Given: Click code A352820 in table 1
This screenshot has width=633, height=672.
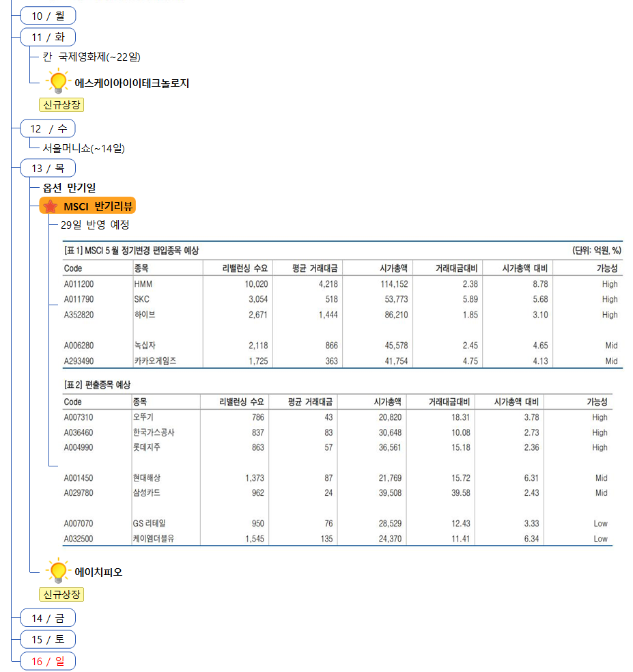Looking at the screenshot, I should coord(79,315).
